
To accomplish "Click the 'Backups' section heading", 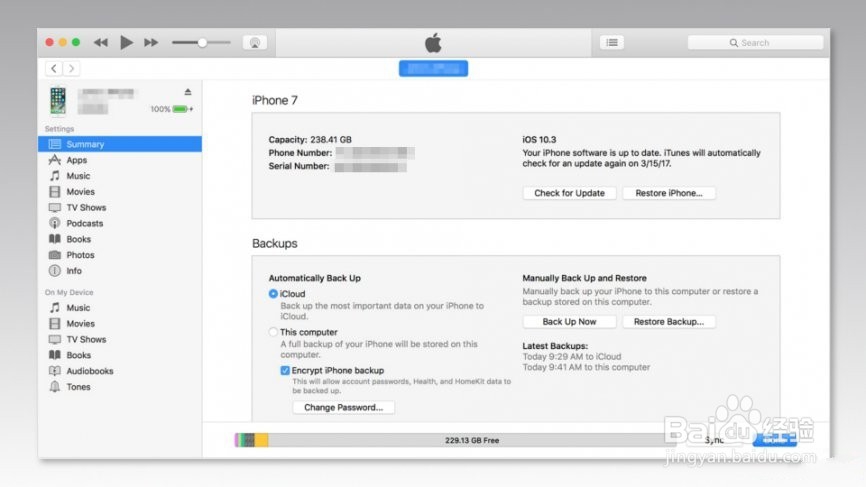I will tap(274, 244).
